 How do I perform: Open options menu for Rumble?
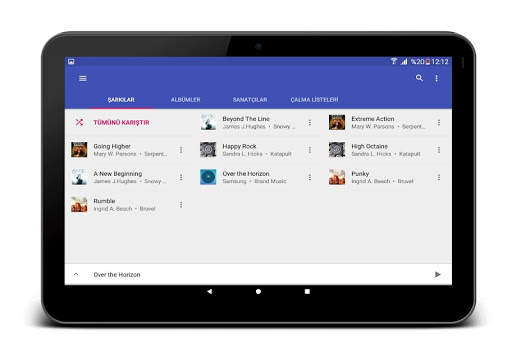(x=181, y=204)
